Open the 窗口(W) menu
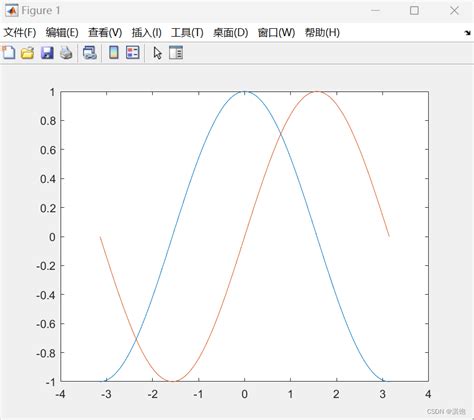 click(x=276, y=33)
